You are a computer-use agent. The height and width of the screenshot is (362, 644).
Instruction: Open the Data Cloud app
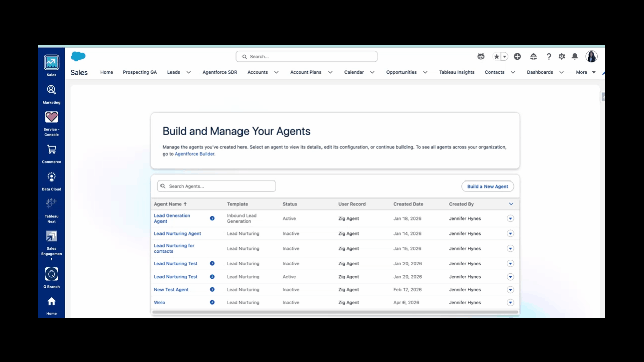point(51,176)
